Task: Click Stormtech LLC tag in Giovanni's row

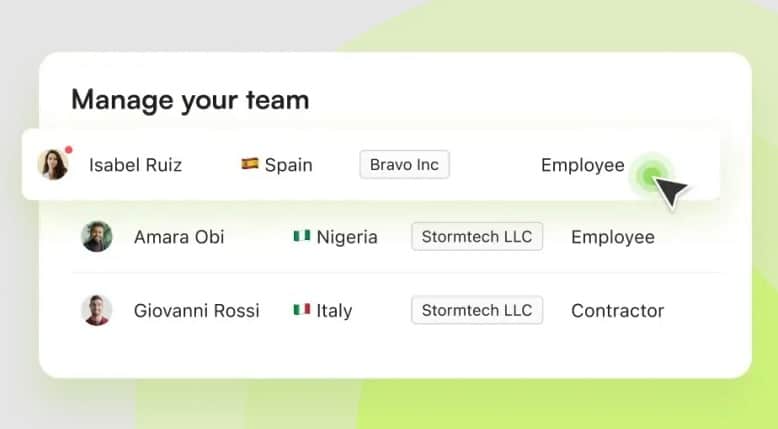Action: (x=477, y=310)
